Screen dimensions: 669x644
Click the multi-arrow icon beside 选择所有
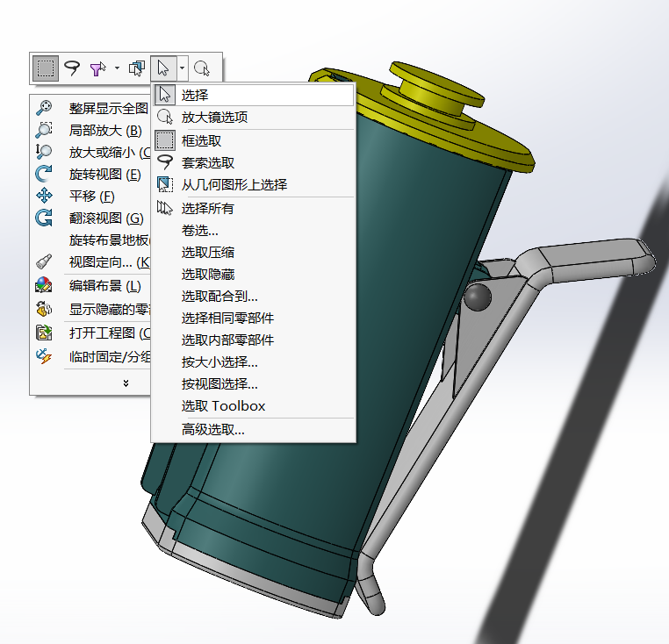pyautogui.click(x=165, y=208)
